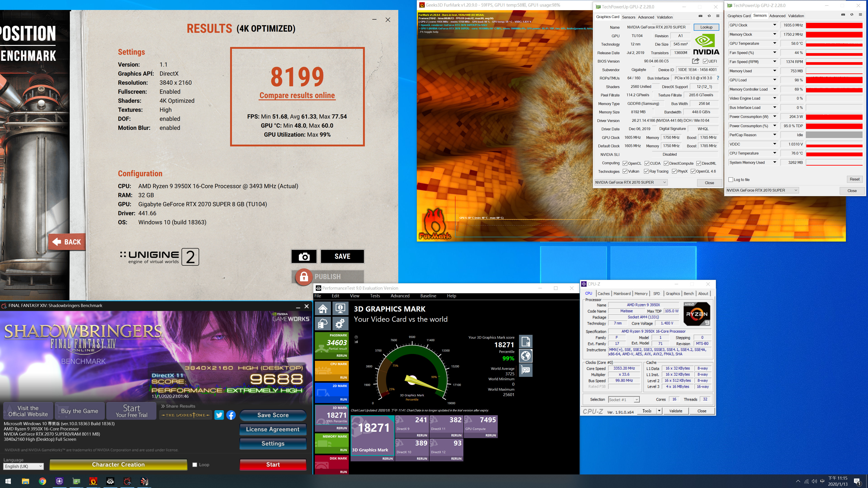Switch to CPU-Z via taskbar icon
This screenshot has width=868, height=488.
(60, 481)
